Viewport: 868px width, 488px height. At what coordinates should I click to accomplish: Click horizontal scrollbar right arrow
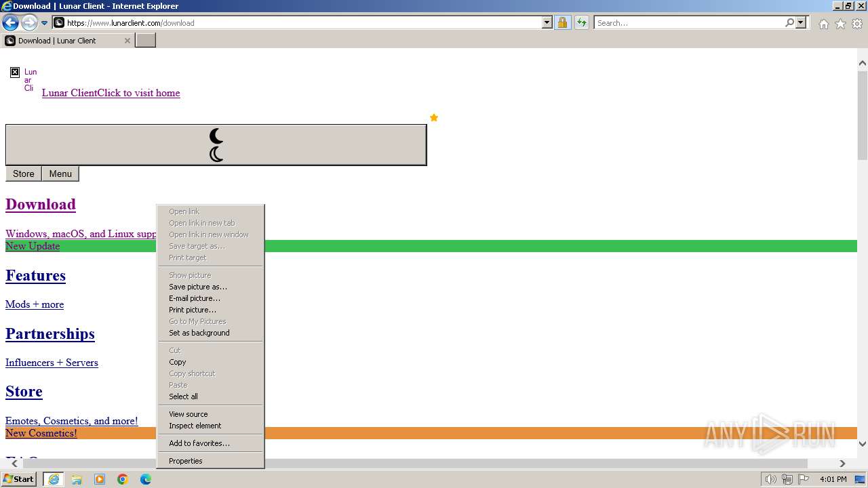point(842,464)
